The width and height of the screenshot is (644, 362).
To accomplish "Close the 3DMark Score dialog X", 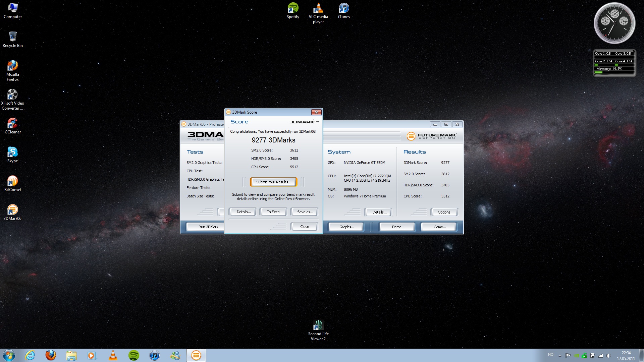I will coord(316,112).
